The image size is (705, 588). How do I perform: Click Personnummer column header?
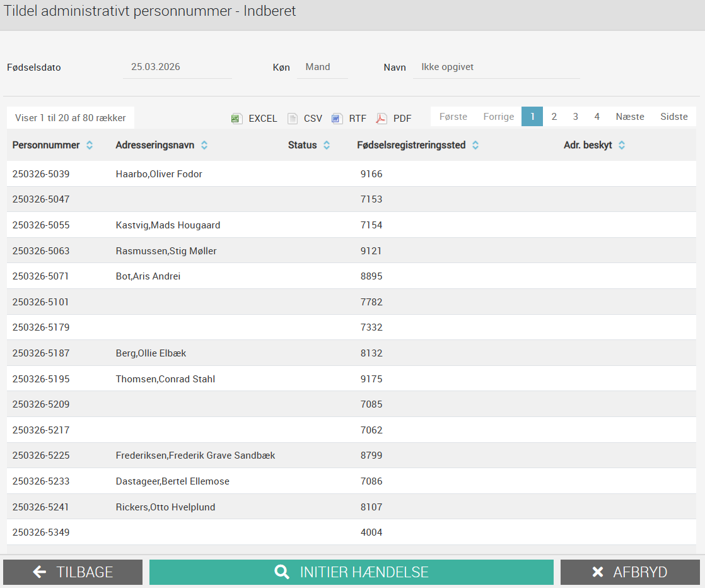[x=46, y=145]
